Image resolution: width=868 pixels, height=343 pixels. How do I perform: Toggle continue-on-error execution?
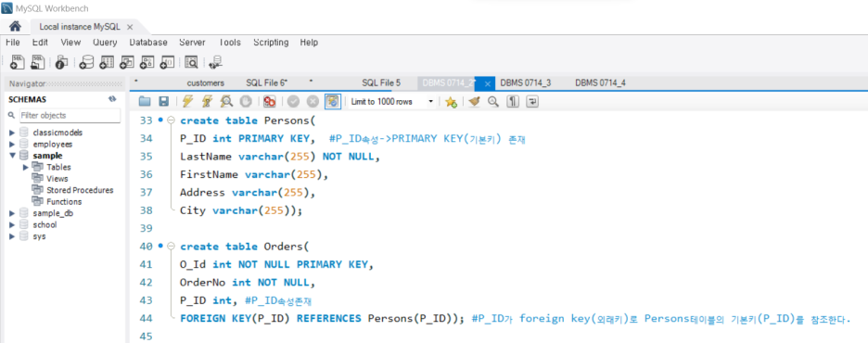tap(270, 101)
